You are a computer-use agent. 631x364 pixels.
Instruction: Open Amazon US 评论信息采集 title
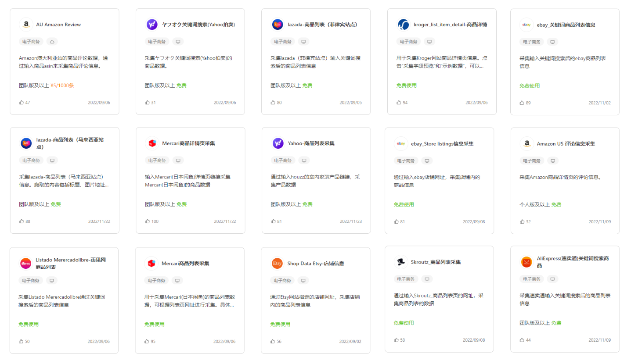click(566, 143)
